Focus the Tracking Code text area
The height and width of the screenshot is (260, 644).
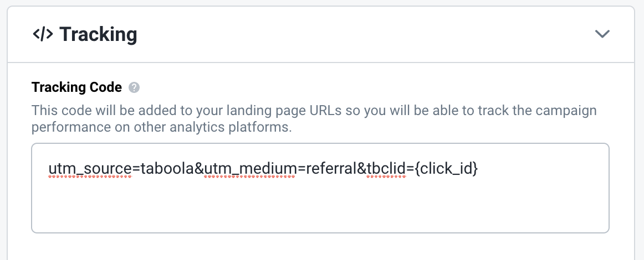(x=320, y=188)
